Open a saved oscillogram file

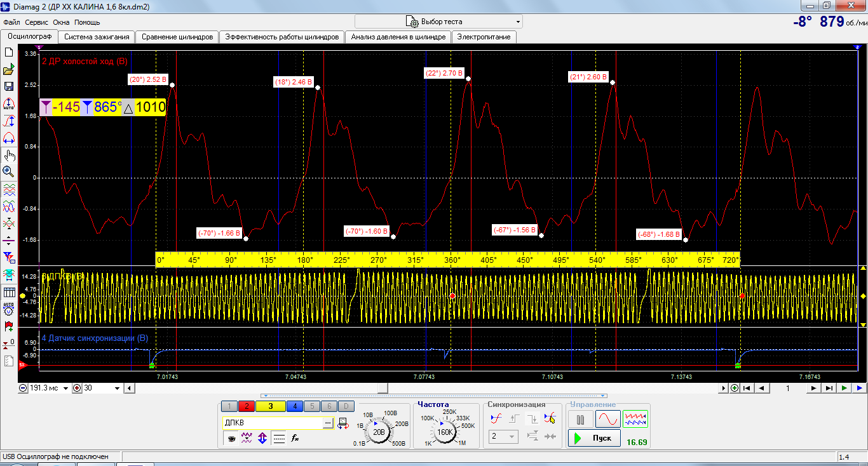click(9, 70)
